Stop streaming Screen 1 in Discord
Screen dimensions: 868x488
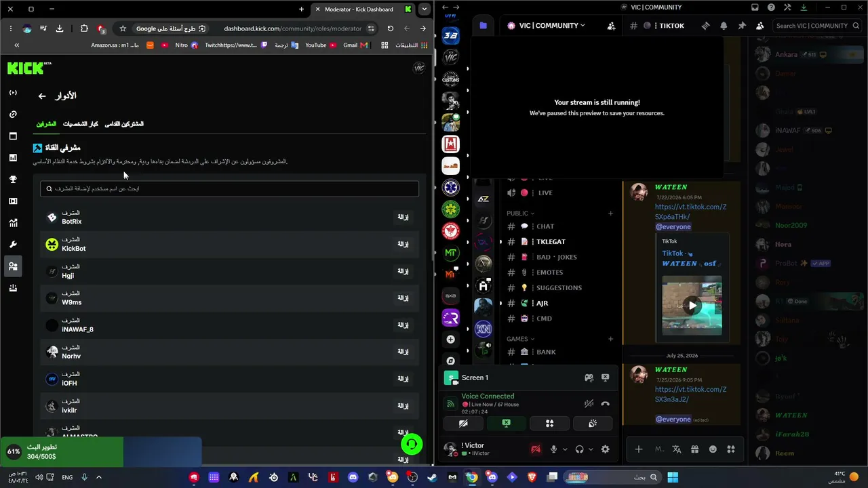point(605,378)
